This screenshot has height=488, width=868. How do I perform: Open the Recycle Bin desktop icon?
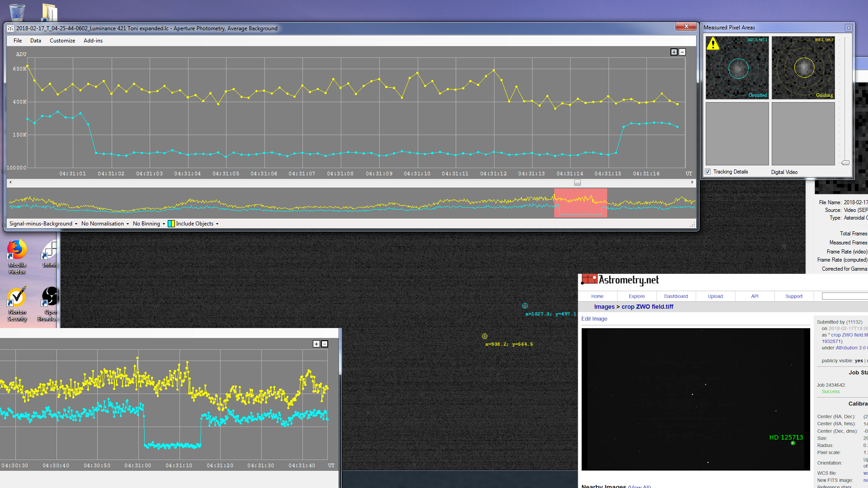coord(17,12)
